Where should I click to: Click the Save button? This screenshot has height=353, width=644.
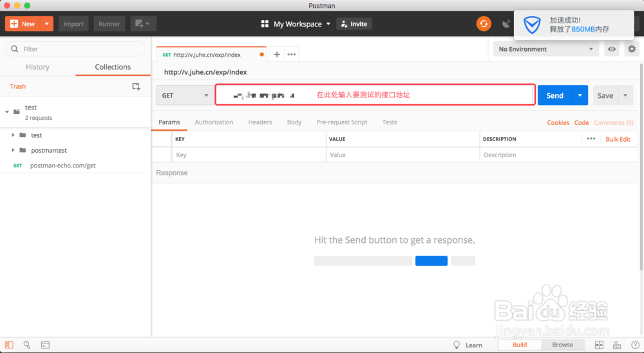[x=605, y=95]
